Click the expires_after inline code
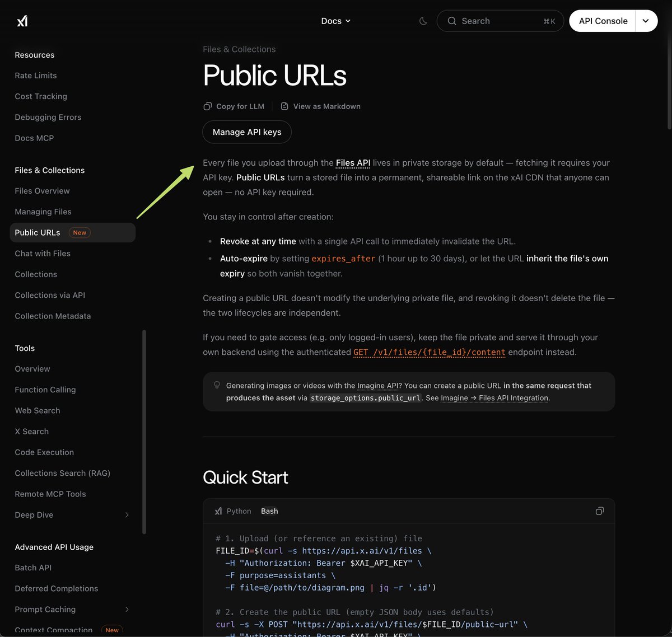672x637 pixels. 343,259
